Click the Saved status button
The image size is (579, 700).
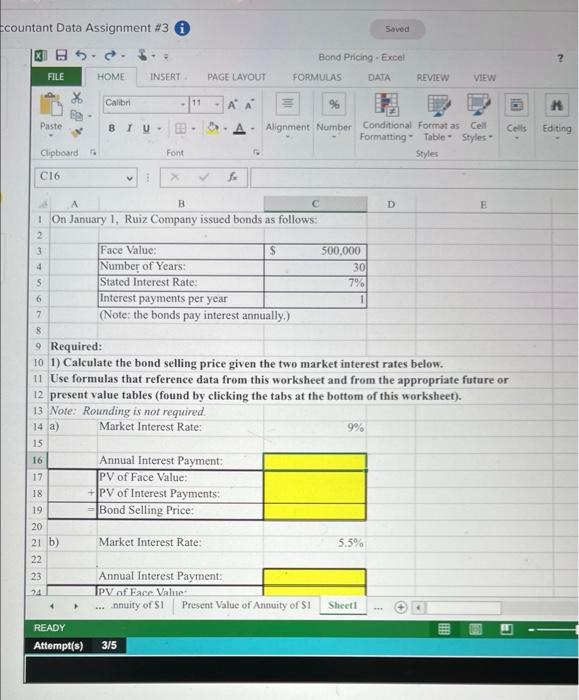(x=397, y=29)
